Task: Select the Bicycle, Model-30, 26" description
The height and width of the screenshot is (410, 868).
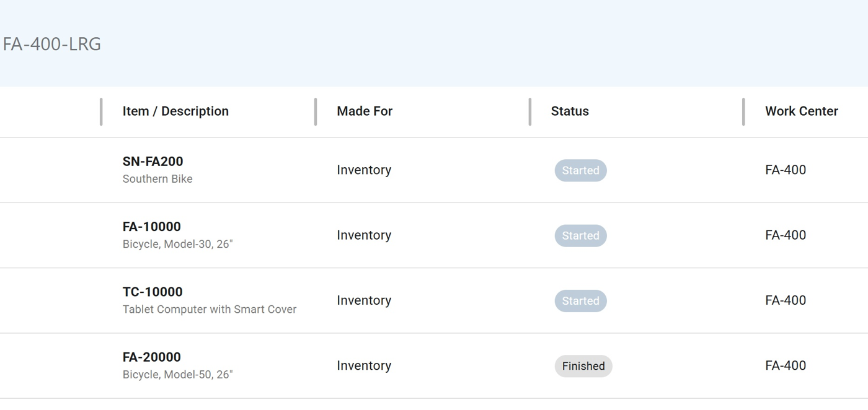Action: point(177,244)
